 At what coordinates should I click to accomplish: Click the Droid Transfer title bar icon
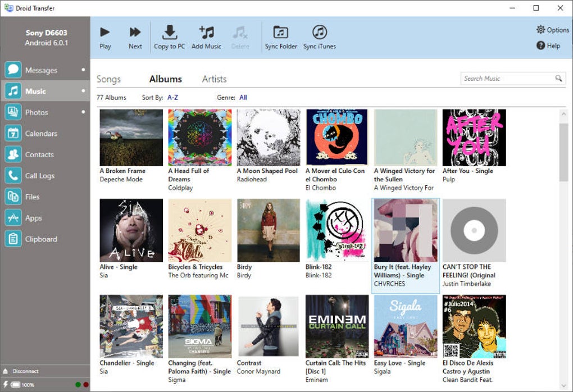tap(8, 8)
